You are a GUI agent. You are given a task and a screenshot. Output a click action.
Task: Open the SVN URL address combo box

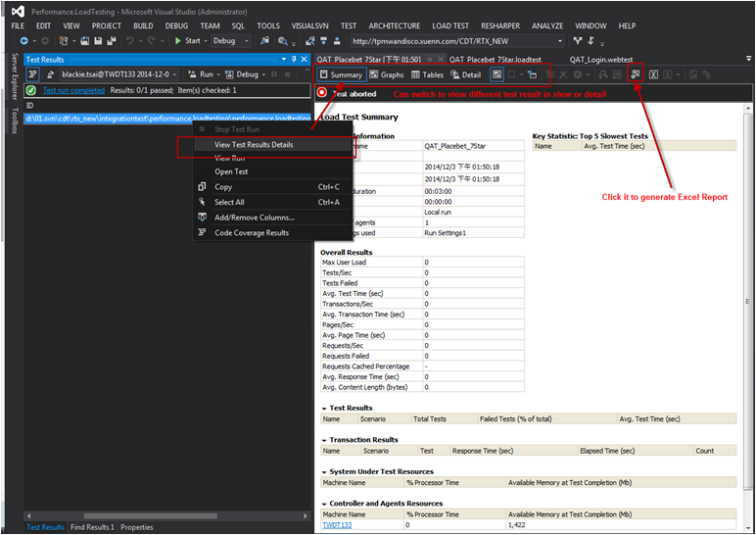click(x=559, y=41)
